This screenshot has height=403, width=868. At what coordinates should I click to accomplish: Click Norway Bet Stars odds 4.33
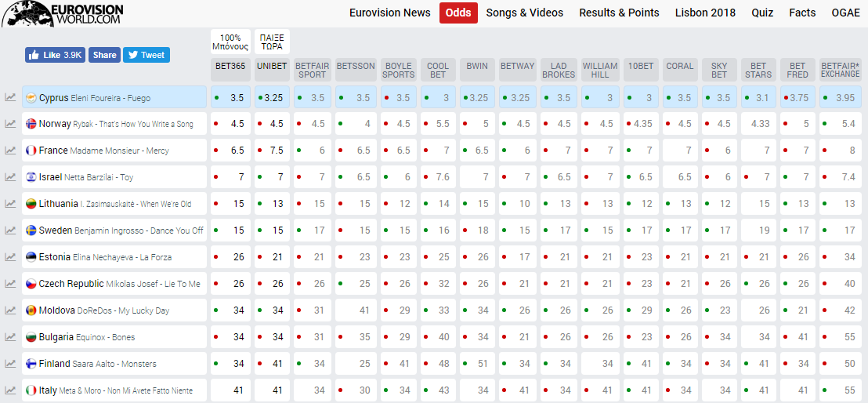tap(758, 124)
